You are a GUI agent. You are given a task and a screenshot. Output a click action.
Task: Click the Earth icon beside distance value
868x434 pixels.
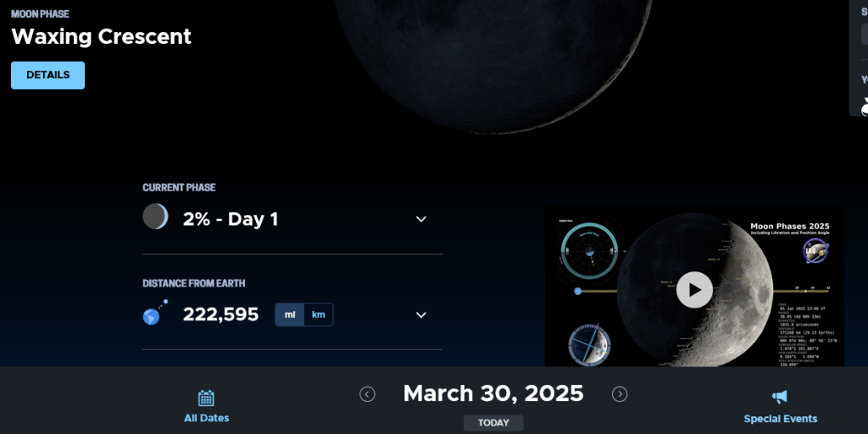tap(152, 315)
